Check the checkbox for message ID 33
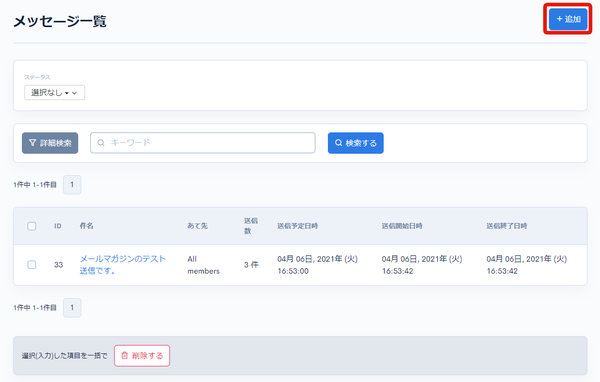600x382 pixels. click(32, 264)
